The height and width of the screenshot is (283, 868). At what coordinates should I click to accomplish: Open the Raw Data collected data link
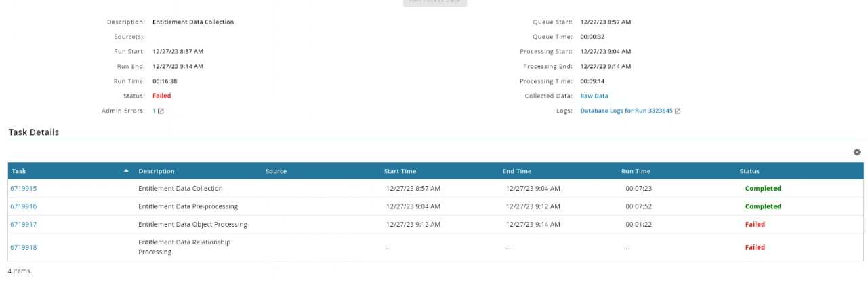[594, 96]
